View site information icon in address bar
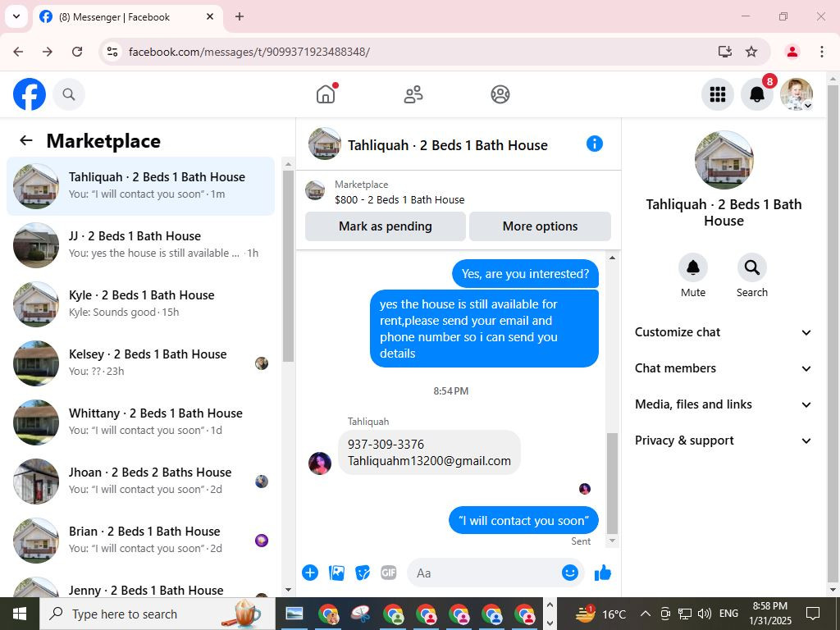The image size is (840, 630). [112, 52]
